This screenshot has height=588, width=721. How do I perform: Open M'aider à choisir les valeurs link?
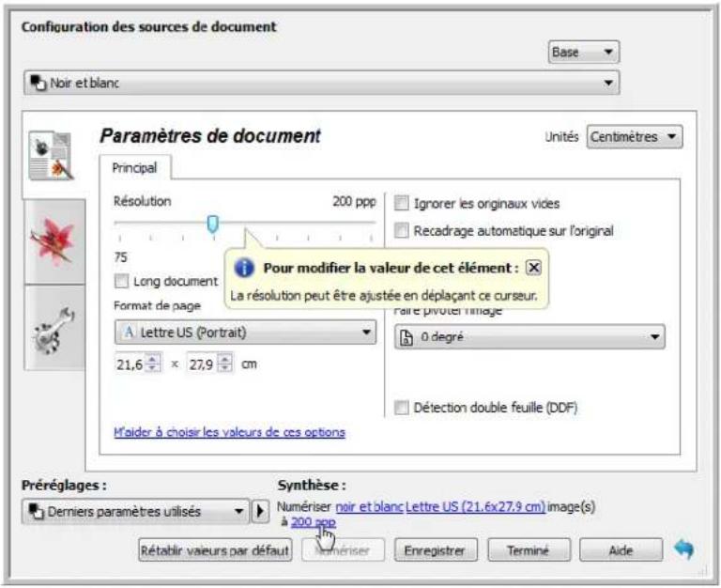click(229, 432)
